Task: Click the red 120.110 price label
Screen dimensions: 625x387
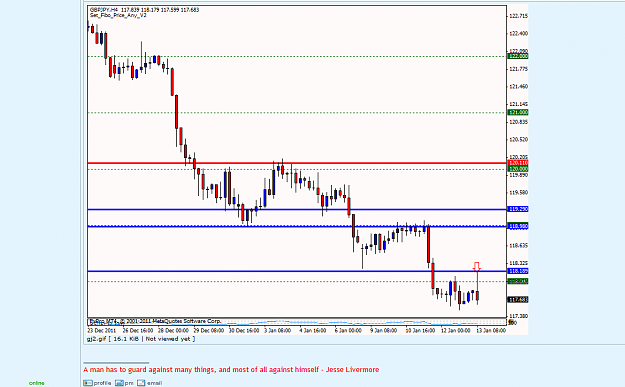Action: click(518, 163)
